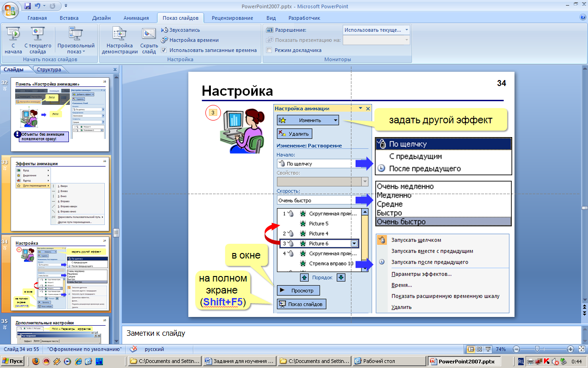Select the slide 32 thumbnail 'Панель «Настройка анимации»'

[60, 115]
